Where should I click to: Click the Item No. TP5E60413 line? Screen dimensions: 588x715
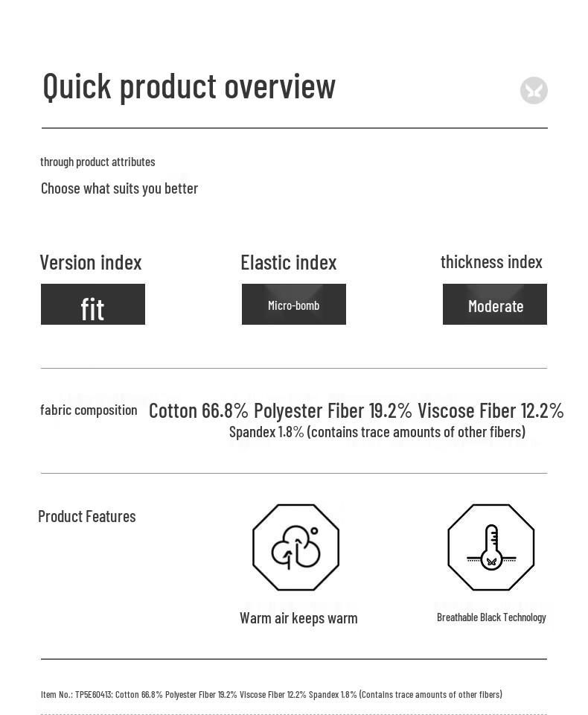272,694
